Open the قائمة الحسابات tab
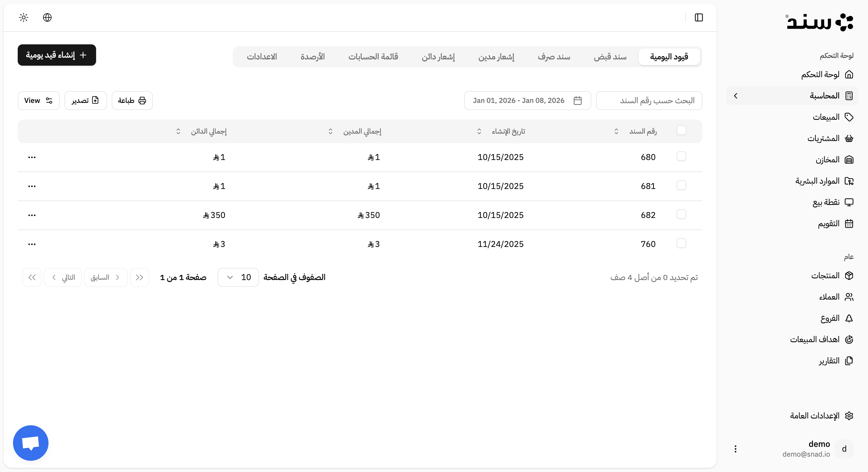The width and height of the screenshot is (868, 472). coord(373,56)
